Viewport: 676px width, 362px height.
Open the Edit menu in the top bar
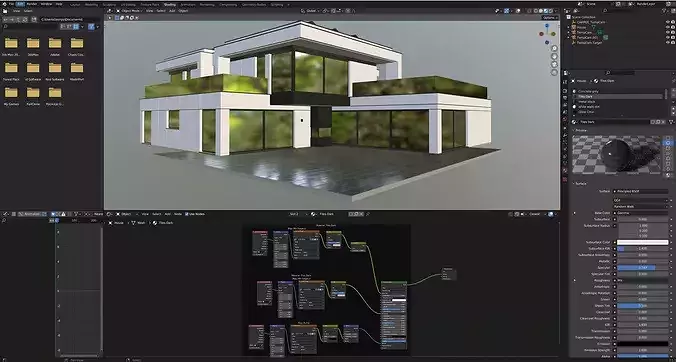[21, 4]
